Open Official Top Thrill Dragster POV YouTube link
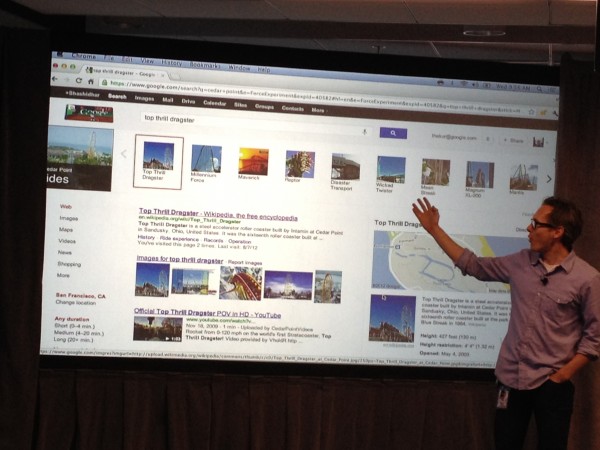 (209, 311)
